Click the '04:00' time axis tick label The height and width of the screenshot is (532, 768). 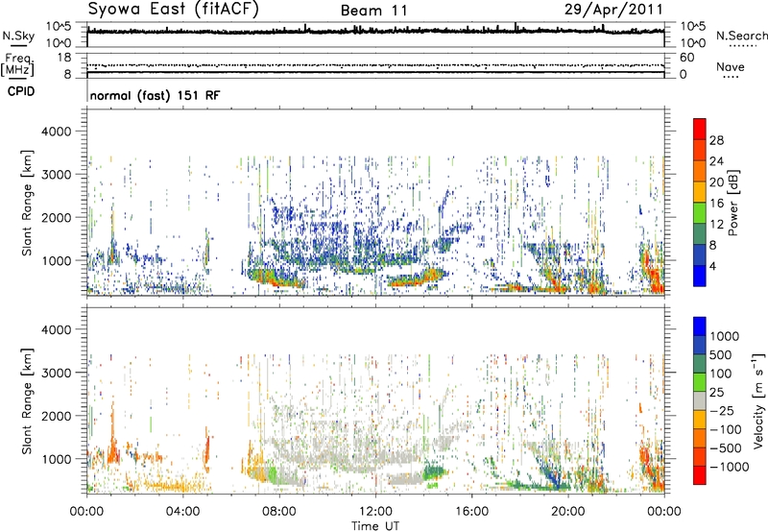pos(183,512)
